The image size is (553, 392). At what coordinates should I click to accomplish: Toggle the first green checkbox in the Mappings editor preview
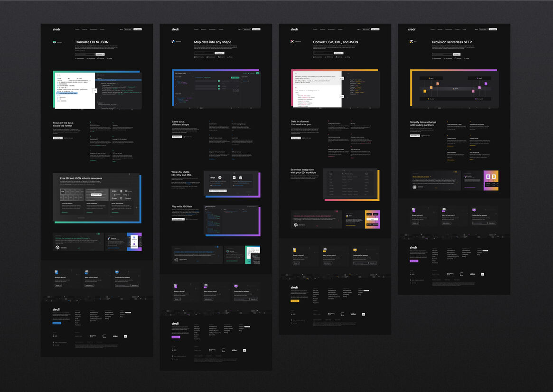point(218,81)
